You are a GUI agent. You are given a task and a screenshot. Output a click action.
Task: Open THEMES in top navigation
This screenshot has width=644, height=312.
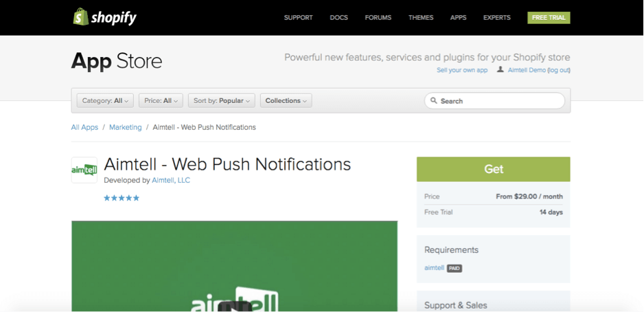[421, 18]
